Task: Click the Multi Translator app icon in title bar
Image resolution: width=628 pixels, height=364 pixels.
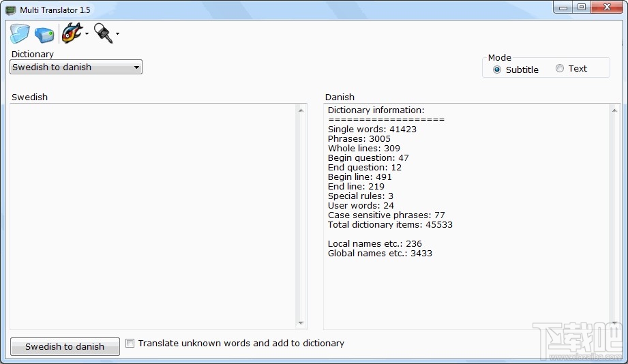Action: (x=11, y=10)
